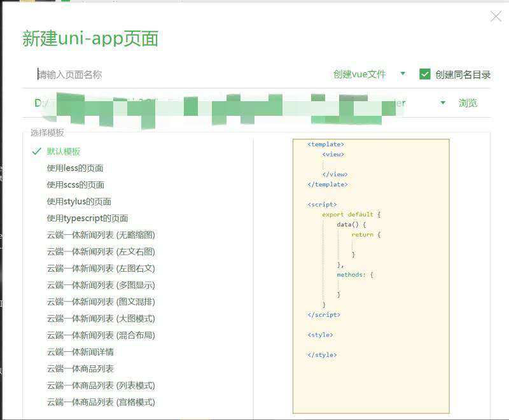509x420 pixels.
Task: Select the 云端一体新闻详情 template
Action: [x=80, y=352]
